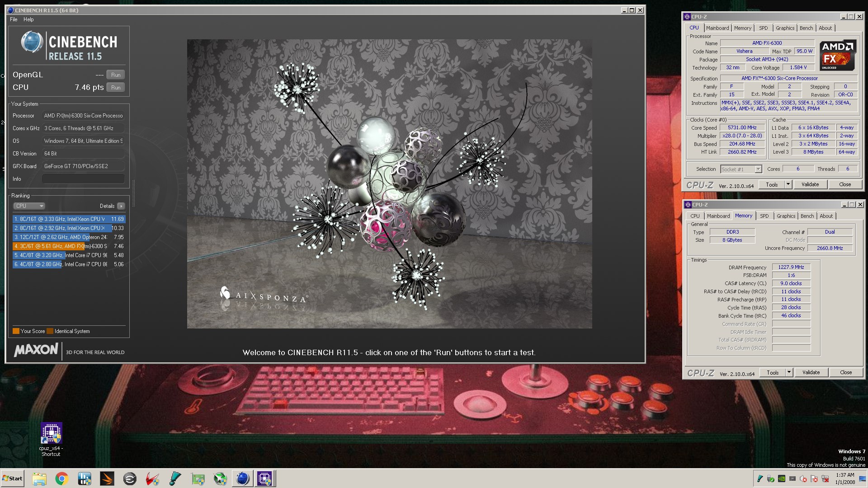
Task: Switch to Mainboard tab in upper CPU-Z
Action: point(717,28)
